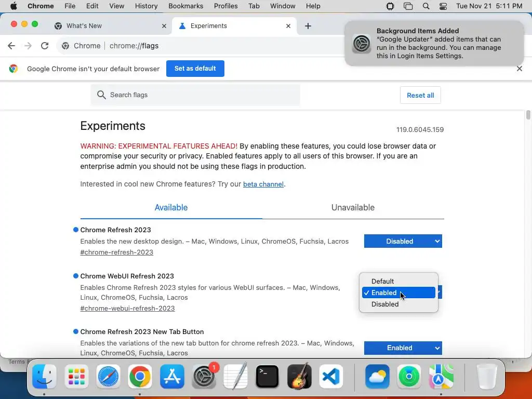Open the Bookmarks menu
The height and width of the screenshot is (399, 532).
pos(185,6)
